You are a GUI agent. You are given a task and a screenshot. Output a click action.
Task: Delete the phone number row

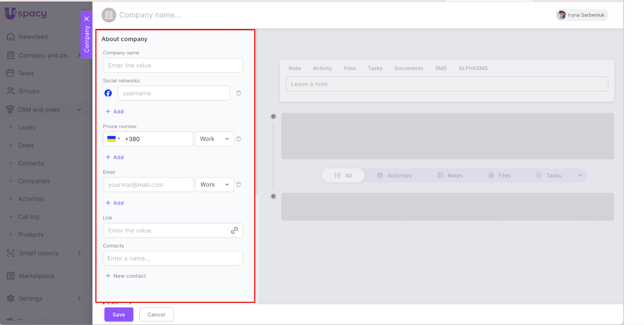coord(239,139)
